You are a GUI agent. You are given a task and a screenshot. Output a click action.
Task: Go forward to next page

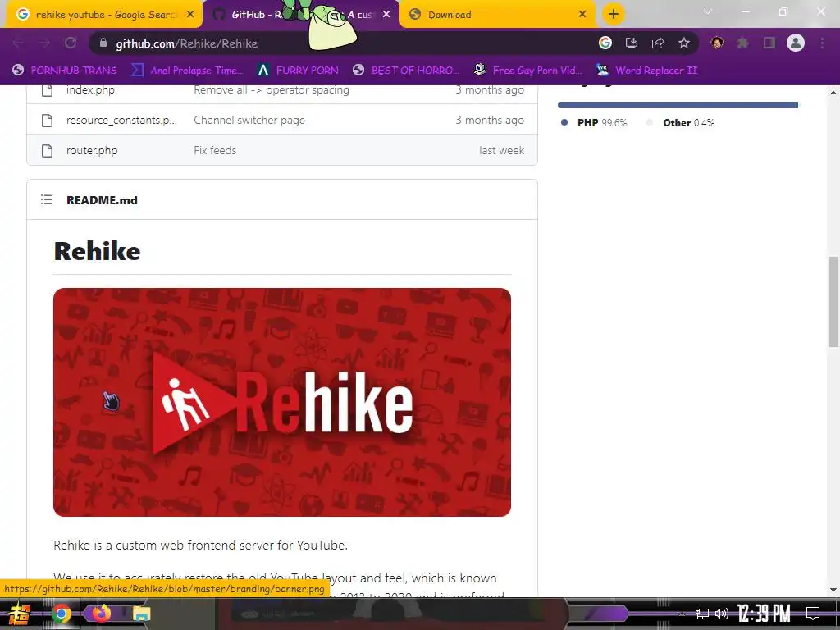tap(44, 43)
